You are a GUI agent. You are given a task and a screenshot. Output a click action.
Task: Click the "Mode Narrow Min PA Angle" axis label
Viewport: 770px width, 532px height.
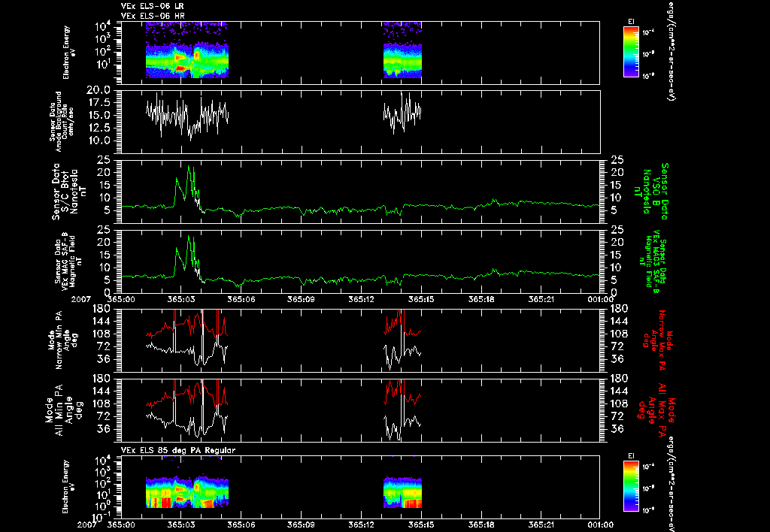[62, 340]
